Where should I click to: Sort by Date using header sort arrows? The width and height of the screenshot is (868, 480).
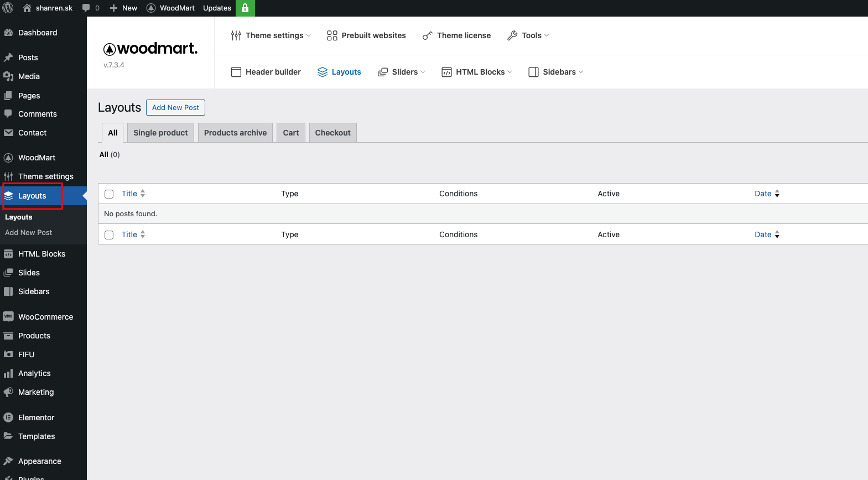click(x=777, y=194)
